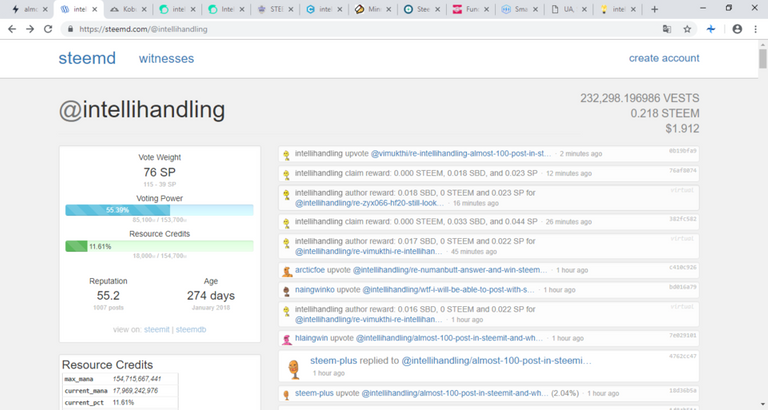View profile on steemit link

[x=157, y=329]
